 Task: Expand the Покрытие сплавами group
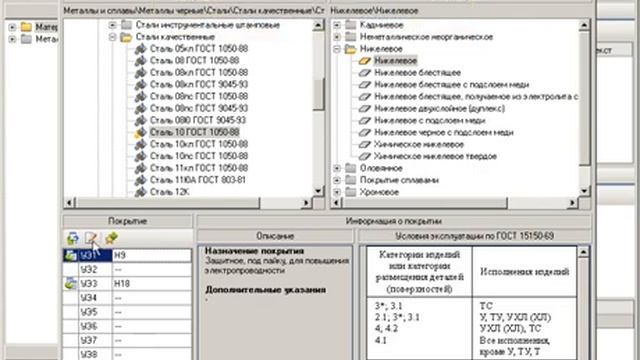point(337,180)
